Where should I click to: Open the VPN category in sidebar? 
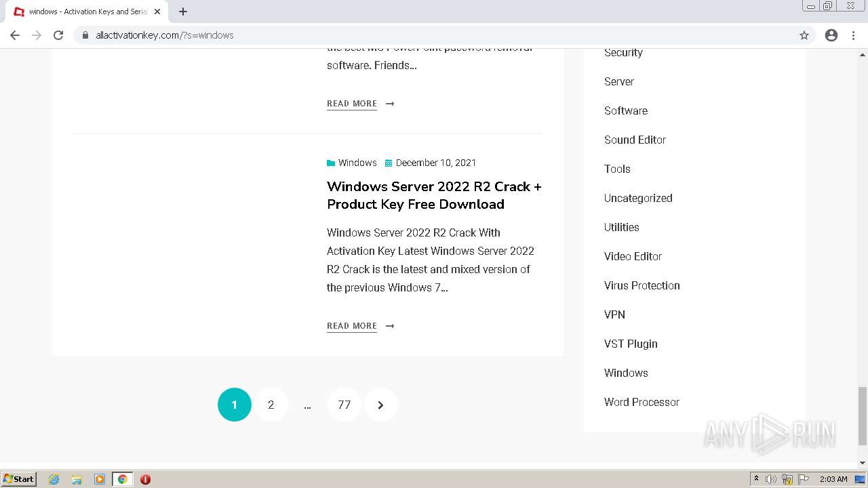point(614,314)
